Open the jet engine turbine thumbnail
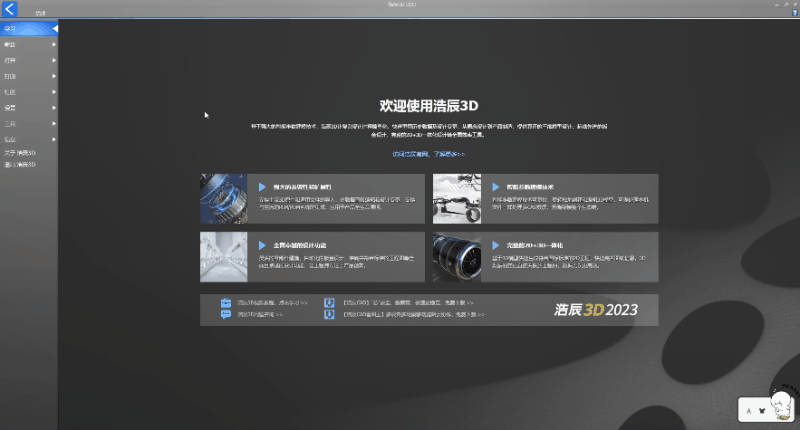 point(457,257)
